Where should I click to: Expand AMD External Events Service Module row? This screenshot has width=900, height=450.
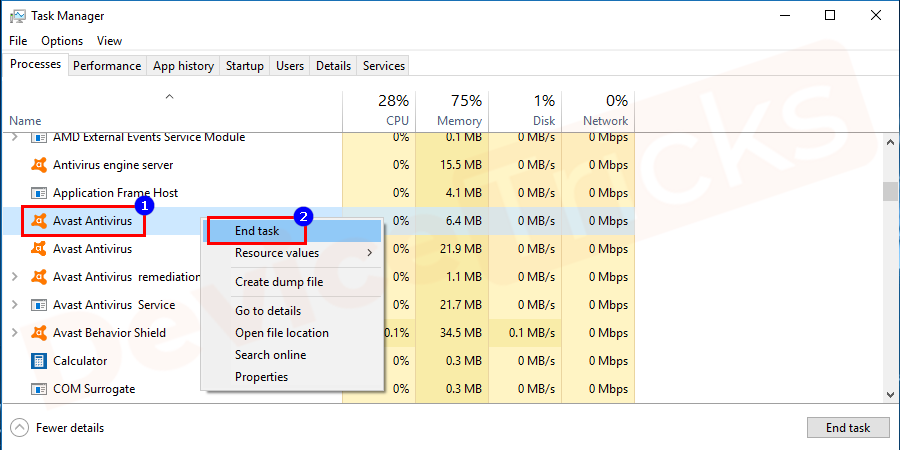[15, 137]
